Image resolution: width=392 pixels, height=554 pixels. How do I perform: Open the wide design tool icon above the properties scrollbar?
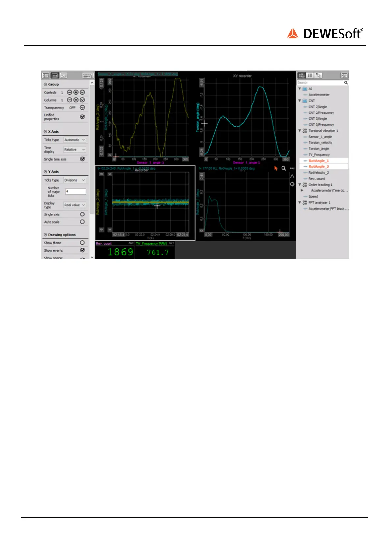pos(88,75)
